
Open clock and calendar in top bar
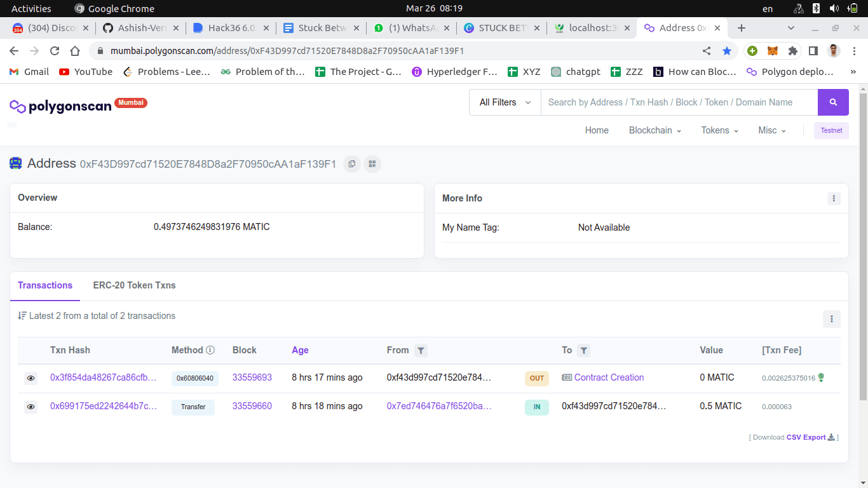[x=434, y=8]
